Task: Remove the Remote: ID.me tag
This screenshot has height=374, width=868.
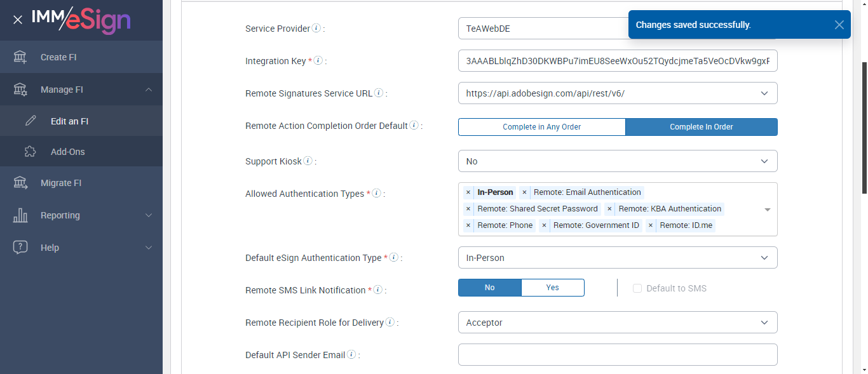Action: (651, 225)
